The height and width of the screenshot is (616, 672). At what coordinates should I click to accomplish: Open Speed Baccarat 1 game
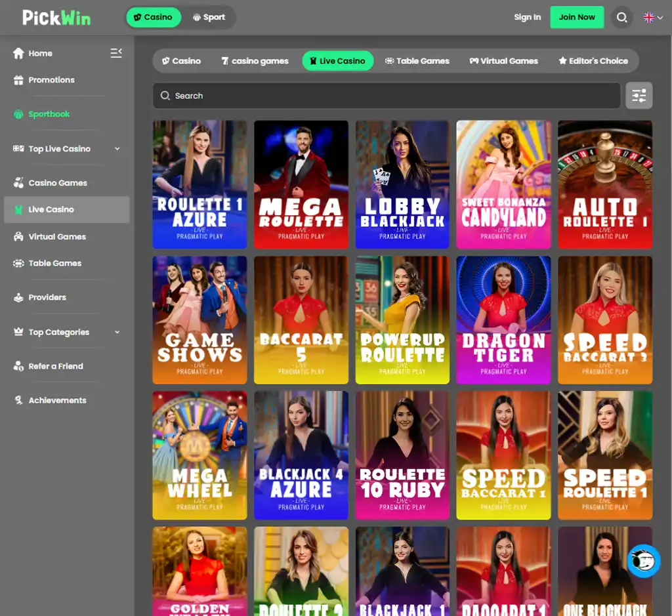[503, 455]
